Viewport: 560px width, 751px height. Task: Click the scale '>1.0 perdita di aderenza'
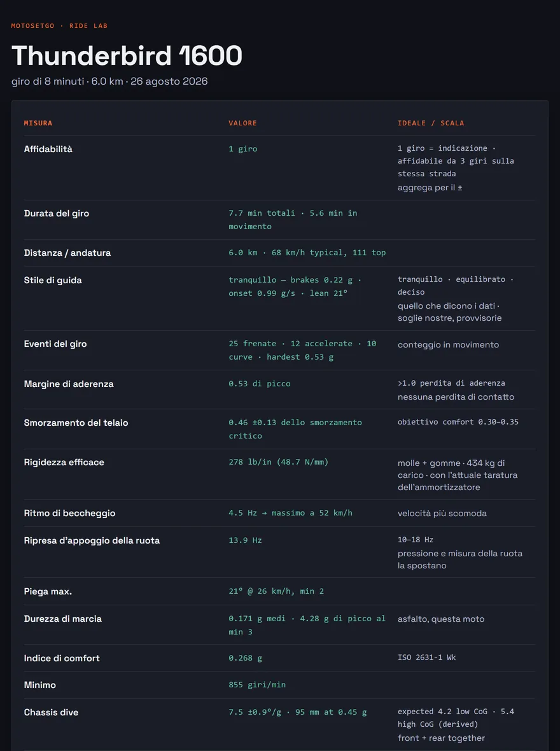tap(451, 383)
